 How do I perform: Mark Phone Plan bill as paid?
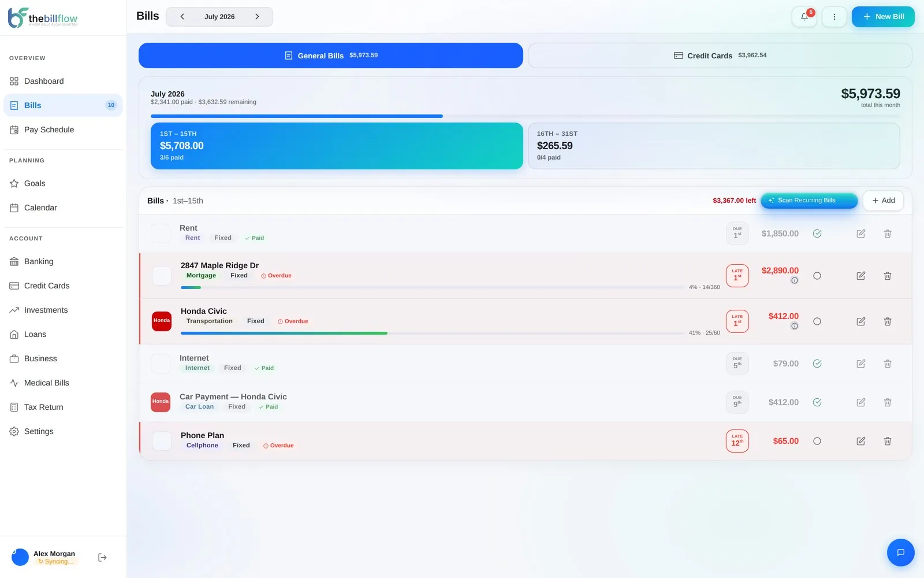[817, 441]
